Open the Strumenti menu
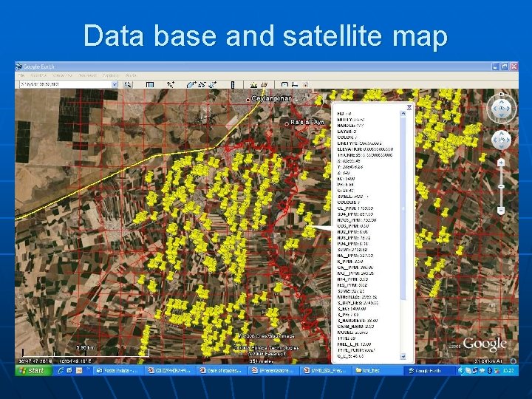Viewport: 532px width, 399px height. click(x=87, y=75)
